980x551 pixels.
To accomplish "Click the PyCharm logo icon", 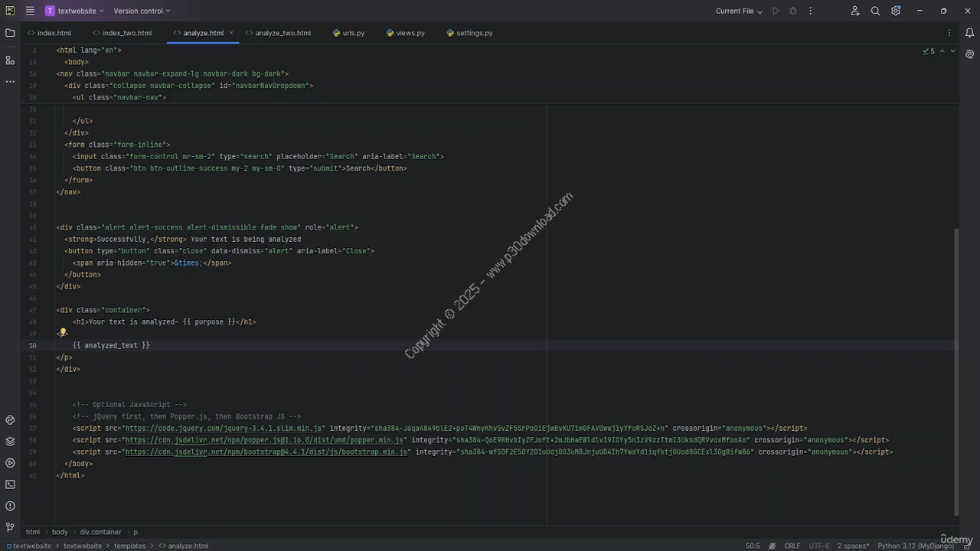I will pyautogui.click(x=10, y=11).
